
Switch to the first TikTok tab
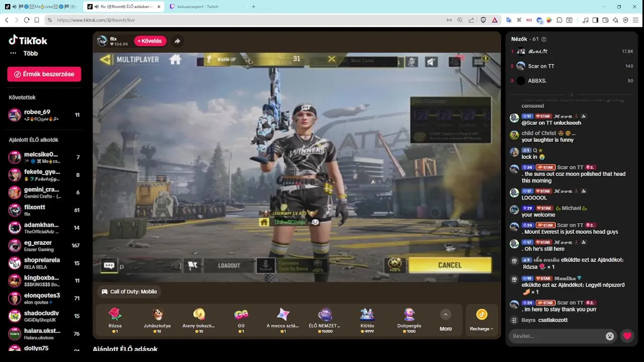[41, 7]
